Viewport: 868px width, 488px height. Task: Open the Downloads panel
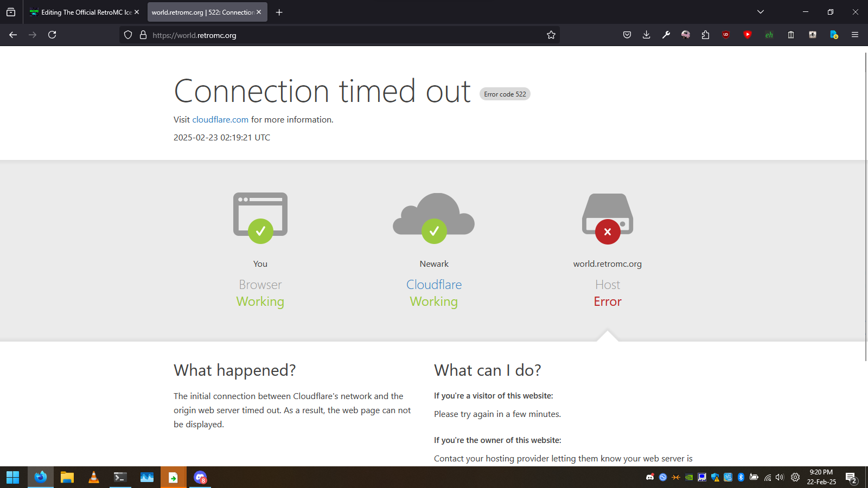tap(646, 35)
